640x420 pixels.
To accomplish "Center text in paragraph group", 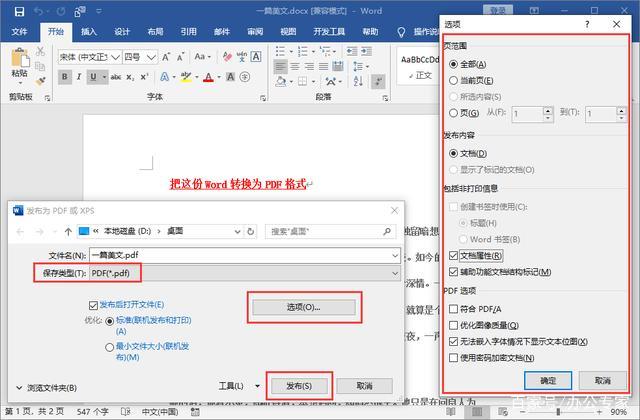I will coord(295,66).
